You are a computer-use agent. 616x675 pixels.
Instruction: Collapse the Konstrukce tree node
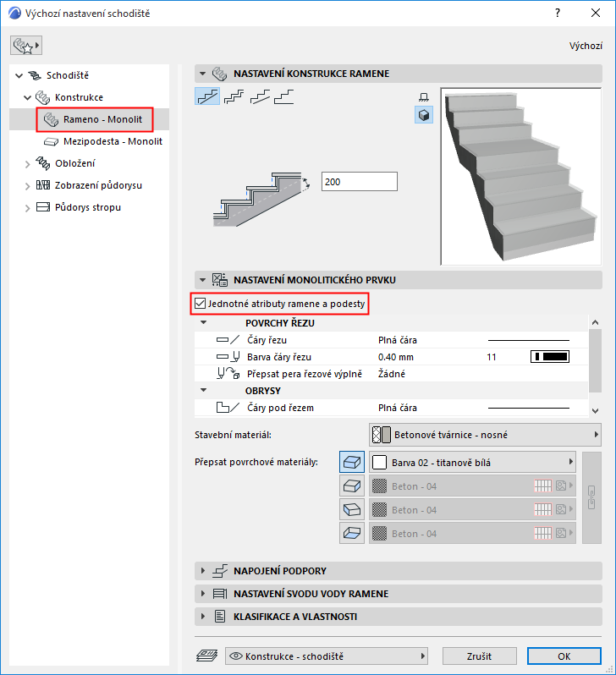pos(28,98)
